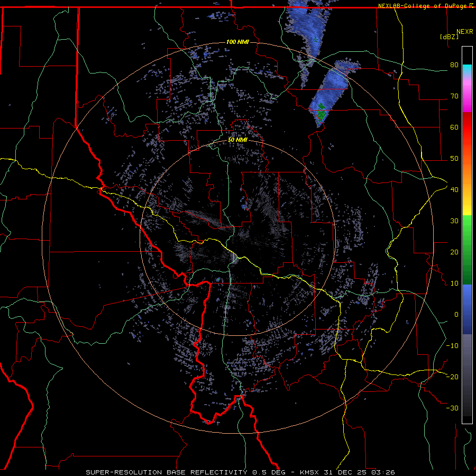The width and height of the screenshot is (476, 476).
Task: Click the 20 value on the dBZ scale
Action: [454, 252]
